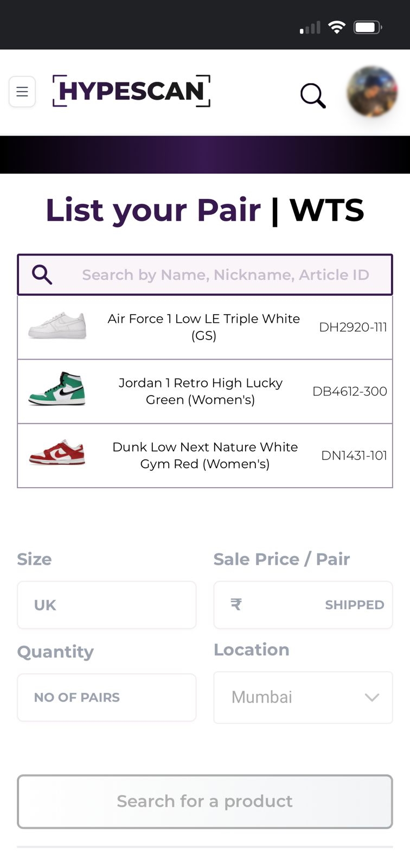The height and width of the screenshot is (868, 410).
Task: Expand the Mumbai location dropdown
Action: (303, 697)
